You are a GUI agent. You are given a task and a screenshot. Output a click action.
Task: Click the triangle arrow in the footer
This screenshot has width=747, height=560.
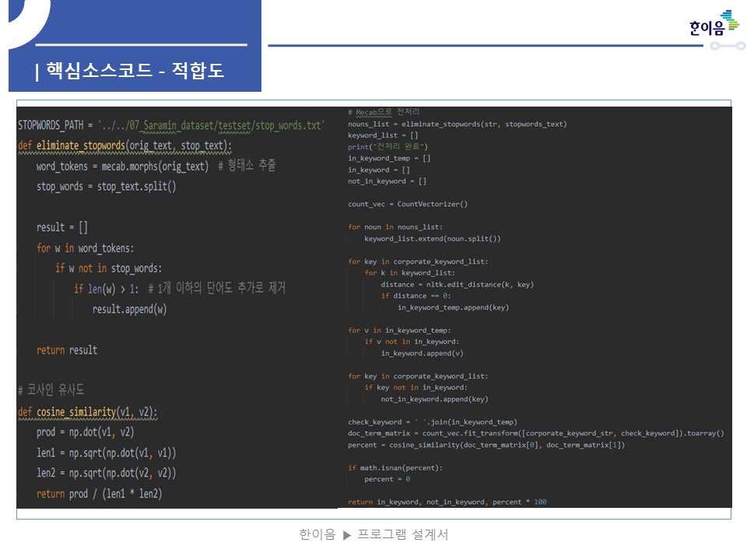click(x=347, y=535)
